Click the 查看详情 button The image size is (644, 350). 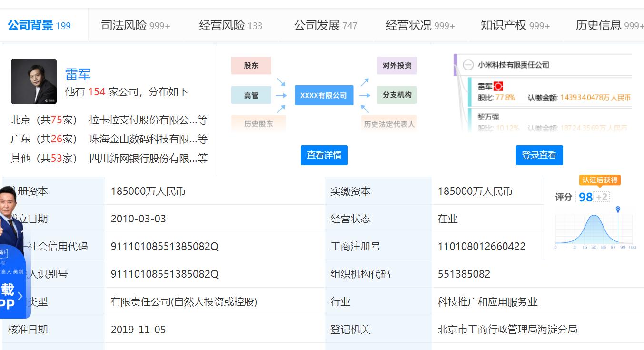pos(324,155)
